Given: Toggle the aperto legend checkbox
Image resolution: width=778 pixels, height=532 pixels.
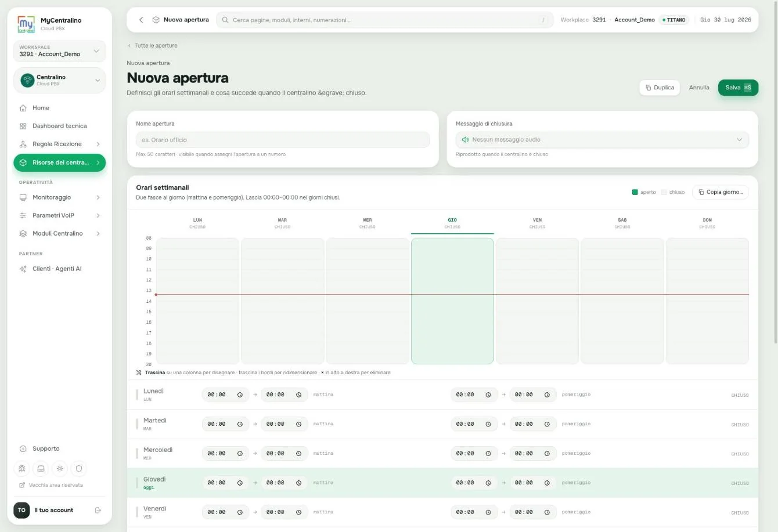Looking at the screenshot, I should pyautogui.click(x=635, y=192).
